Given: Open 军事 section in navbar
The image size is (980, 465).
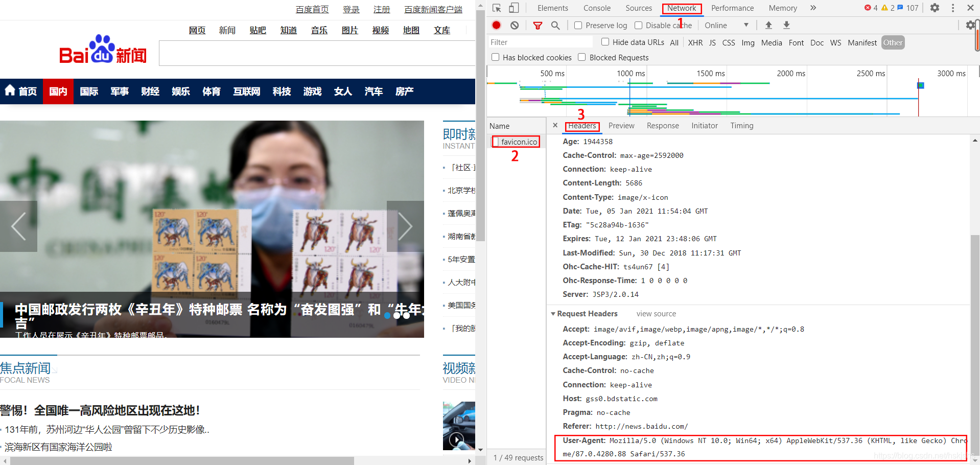Looking at the screenshot, I should [120, 91].
